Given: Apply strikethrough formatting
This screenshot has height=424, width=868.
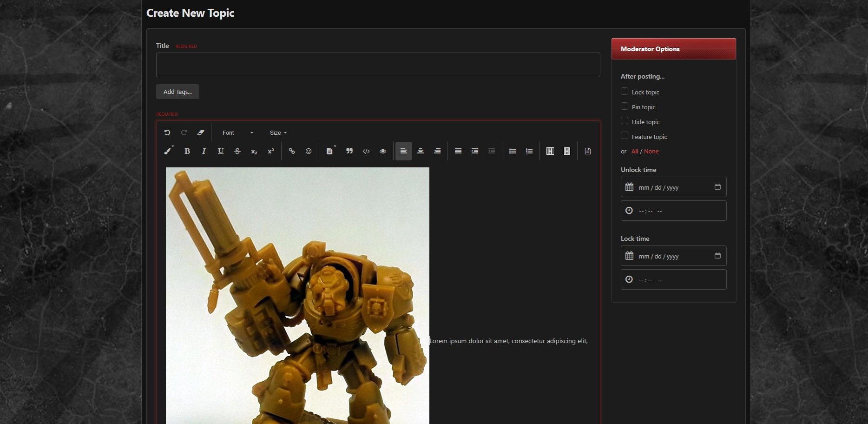Looking at the screenshot, I should pyautogui.click(x=237, y=151).
